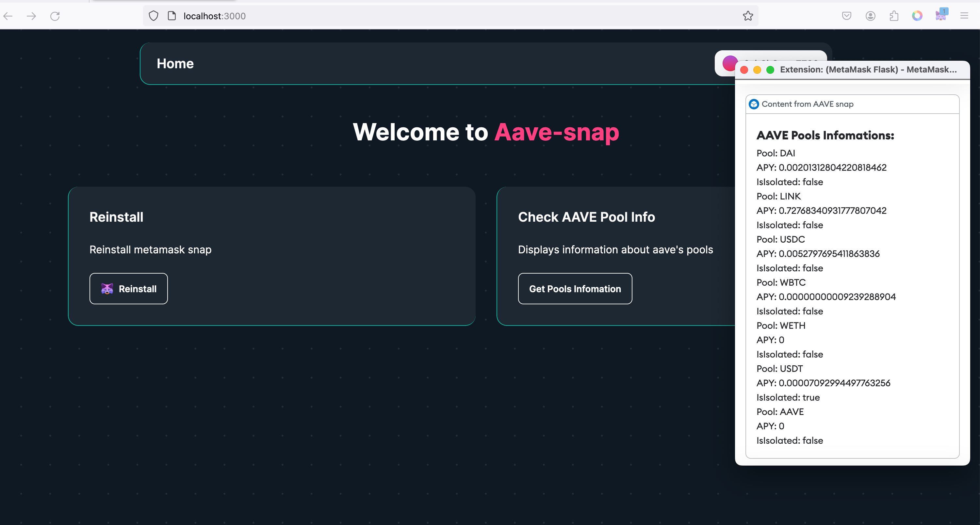Viewport: 980px width, 525px height.
Task: Select 'AAVE Pools Infomations:' heading
Action: click(825, 135)
